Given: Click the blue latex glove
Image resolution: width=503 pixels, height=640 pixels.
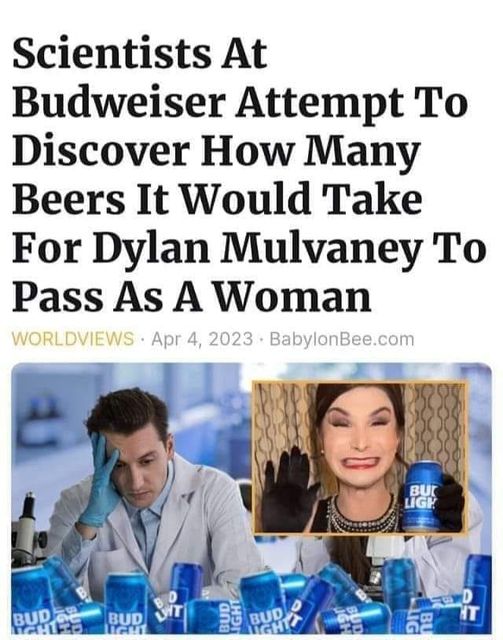Looking at the screenshot, I should (99, 482).
